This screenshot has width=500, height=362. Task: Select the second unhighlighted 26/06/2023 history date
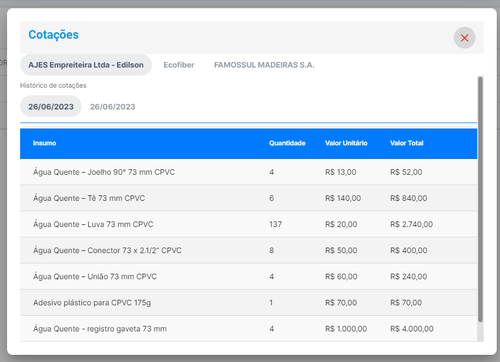pos(113,107)
